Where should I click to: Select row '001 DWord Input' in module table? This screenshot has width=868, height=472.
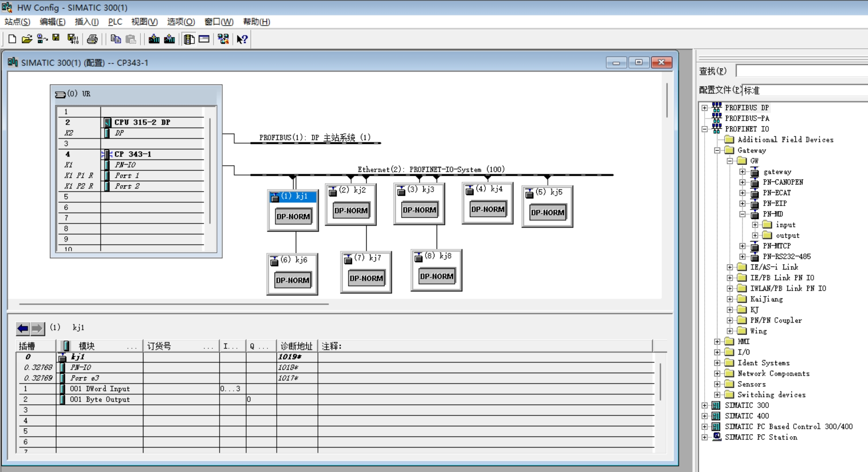click(335, 389)
